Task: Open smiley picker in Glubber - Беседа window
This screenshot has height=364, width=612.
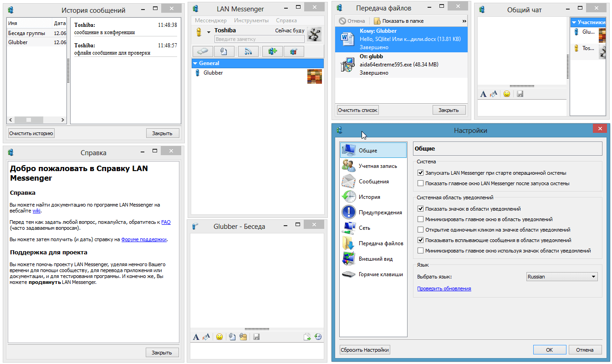Action: click(219, 337)
